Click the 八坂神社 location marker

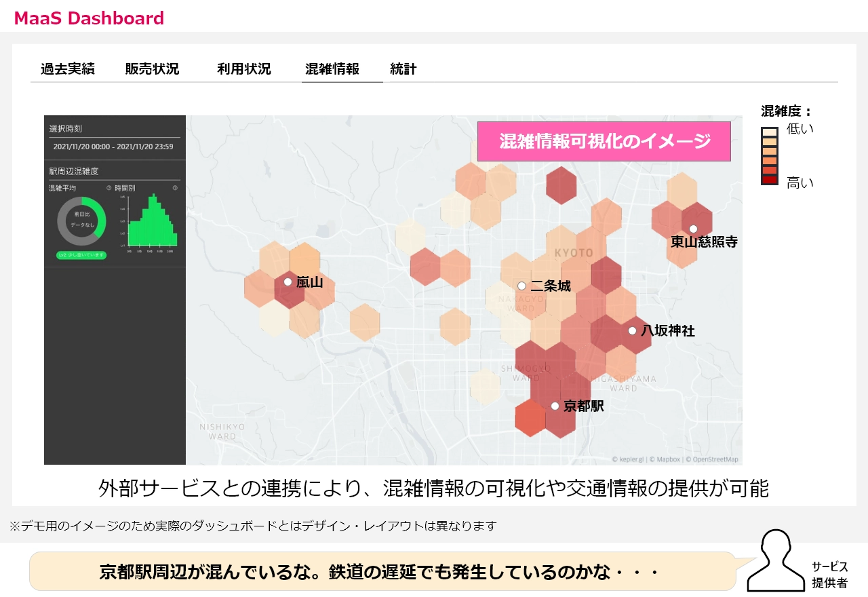(x=632, y=330)
